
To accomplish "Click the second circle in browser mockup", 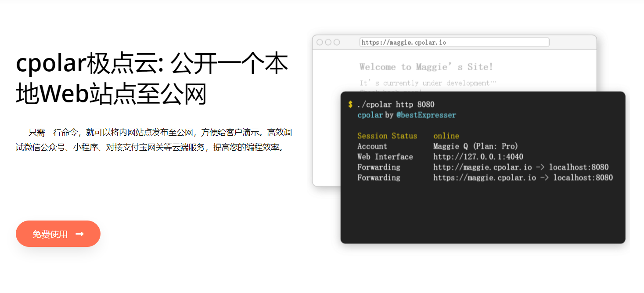I will click(x=328, y=42).
